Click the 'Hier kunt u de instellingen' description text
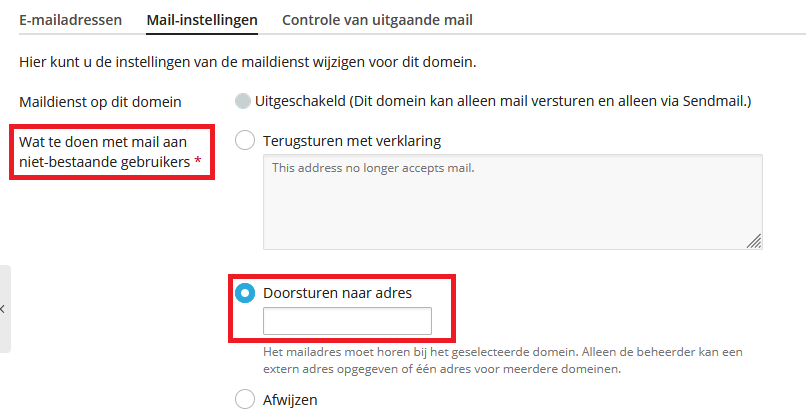Viewport: 806px width, 420px height. coord(248,62)
